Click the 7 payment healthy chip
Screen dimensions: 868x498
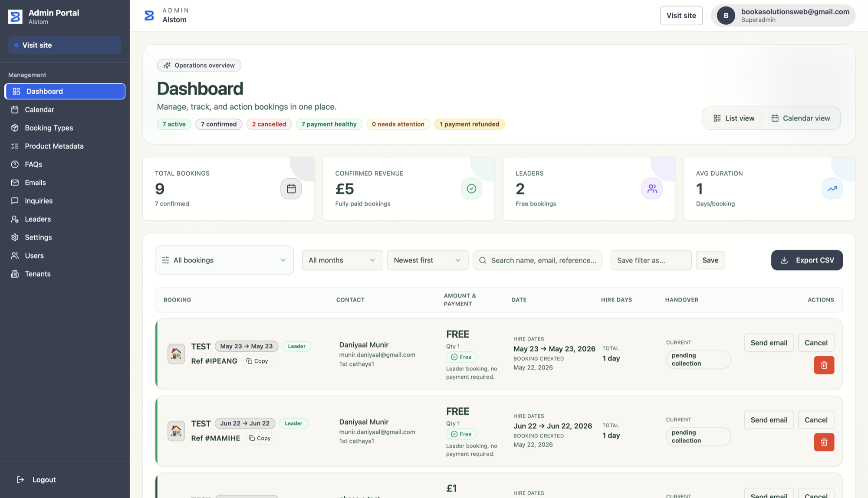tap(329, 124)
